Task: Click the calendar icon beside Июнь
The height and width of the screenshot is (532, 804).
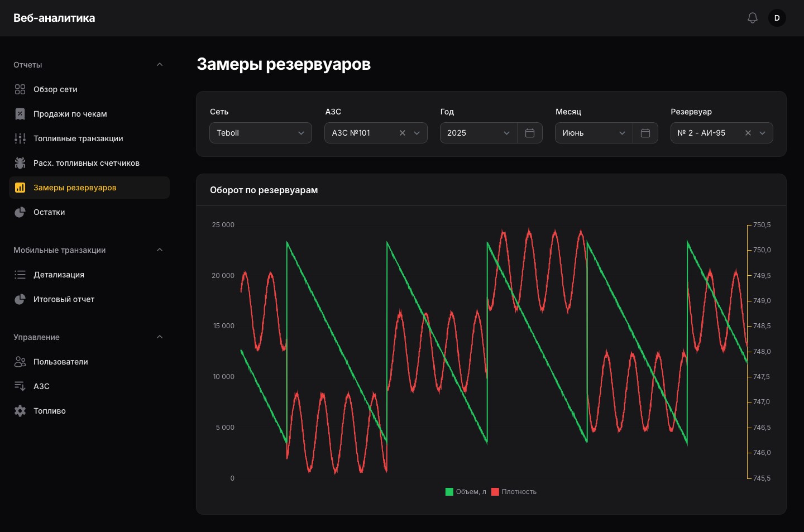Action: coord(645,133)
